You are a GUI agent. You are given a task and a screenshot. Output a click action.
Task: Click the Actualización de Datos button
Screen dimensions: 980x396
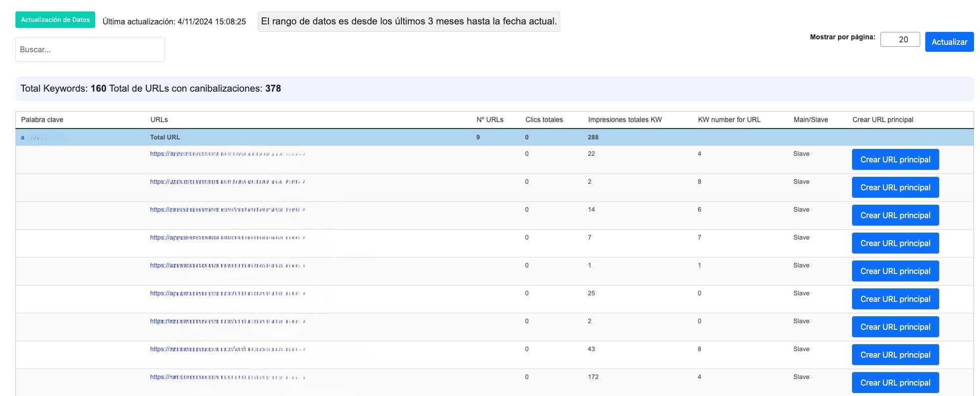click(x=55, y=19)
